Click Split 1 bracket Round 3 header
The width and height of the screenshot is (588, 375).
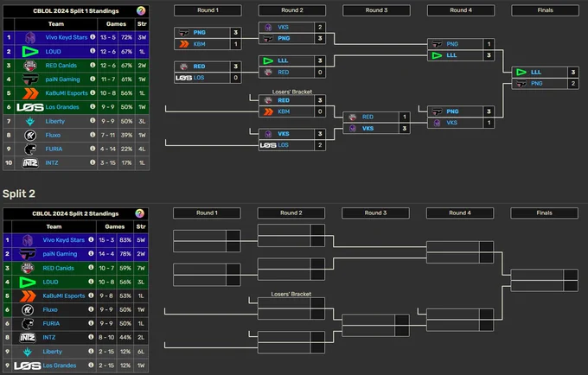coord(376,10)
